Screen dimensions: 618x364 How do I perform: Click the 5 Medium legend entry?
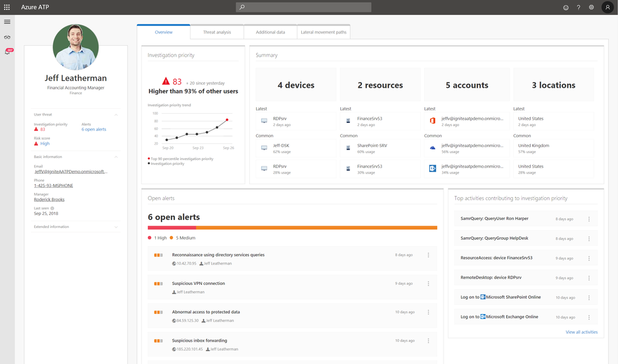coord(182,238)
